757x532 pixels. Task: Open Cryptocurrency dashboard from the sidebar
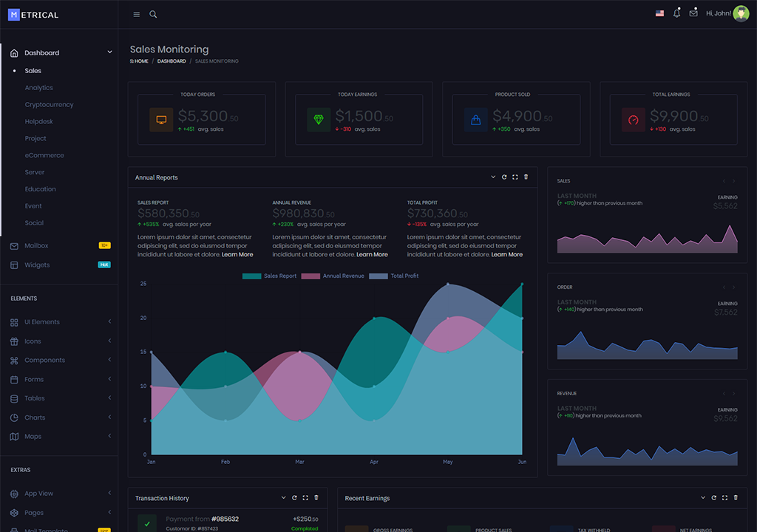49,105
